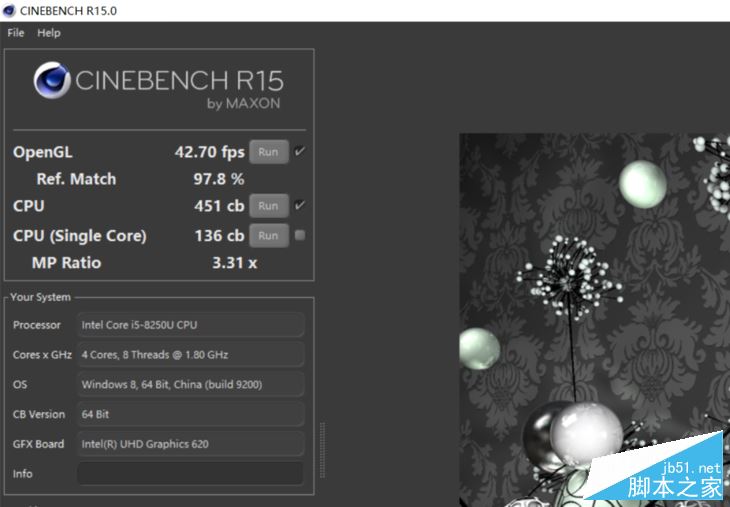
Task: Click the Info input field
Action: [x=190, y=473]
